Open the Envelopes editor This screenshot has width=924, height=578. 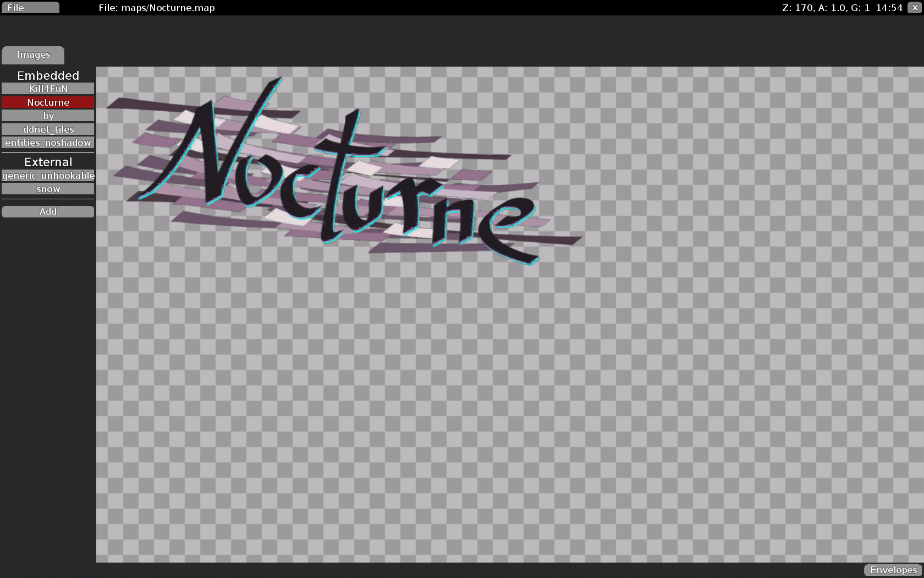pyautogui.click(x=892, y=570)
